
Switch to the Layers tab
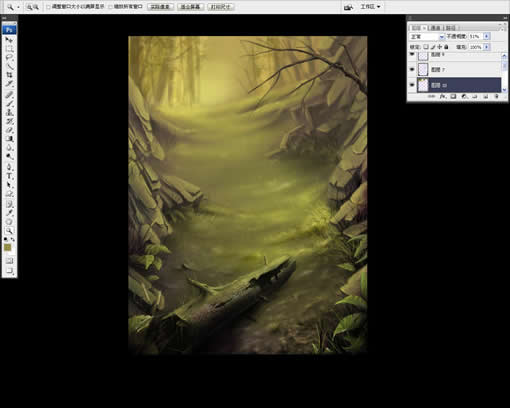tap(417, 28)
